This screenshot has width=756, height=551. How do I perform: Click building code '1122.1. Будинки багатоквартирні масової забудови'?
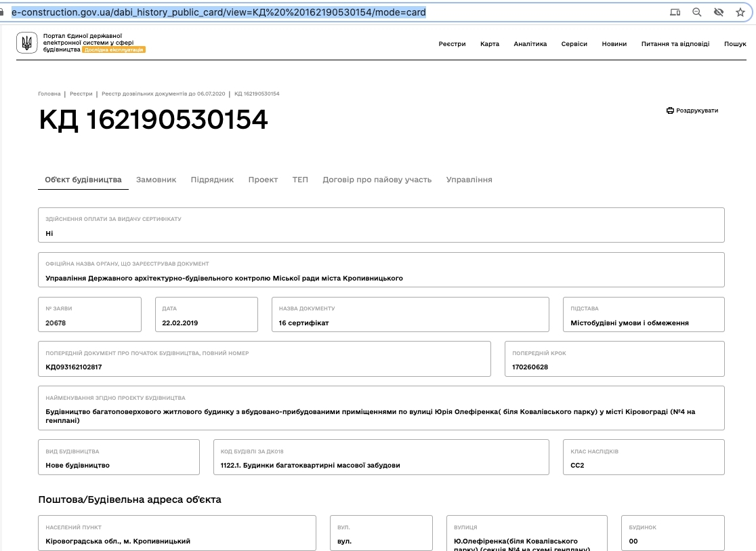point(310,466)
